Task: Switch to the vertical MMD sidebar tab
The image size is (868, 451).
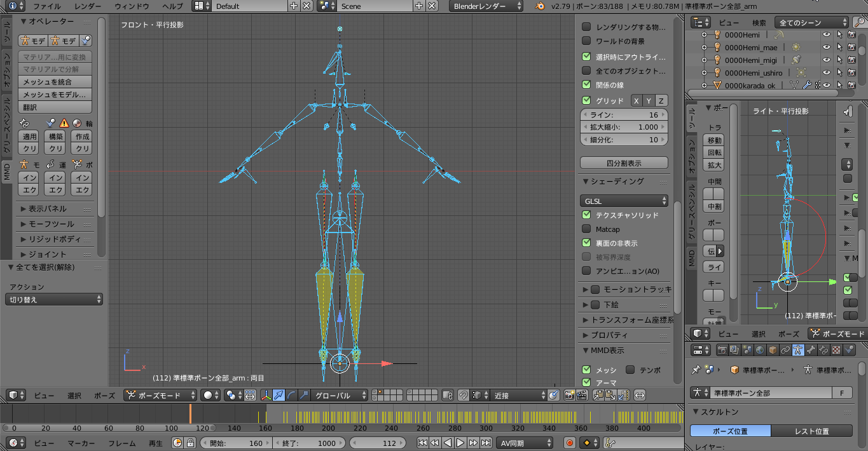Action: (x=6, y=172)
